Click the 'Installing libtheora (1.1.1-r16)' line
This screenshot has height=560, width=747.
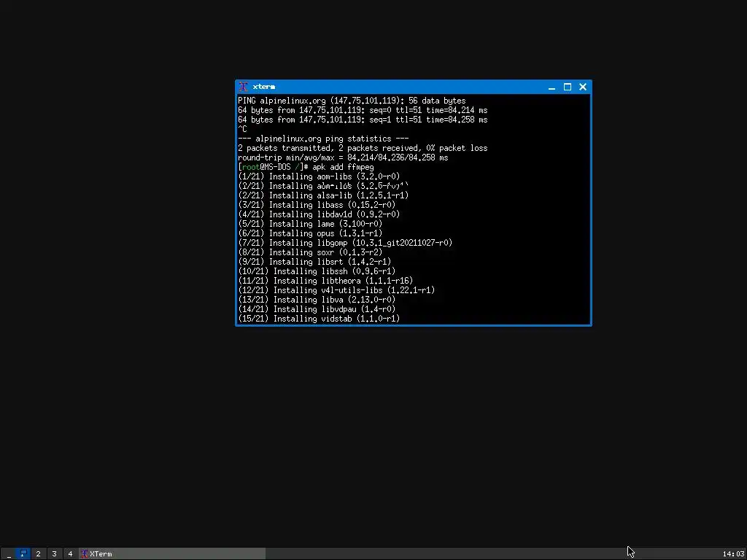(325, 281)
